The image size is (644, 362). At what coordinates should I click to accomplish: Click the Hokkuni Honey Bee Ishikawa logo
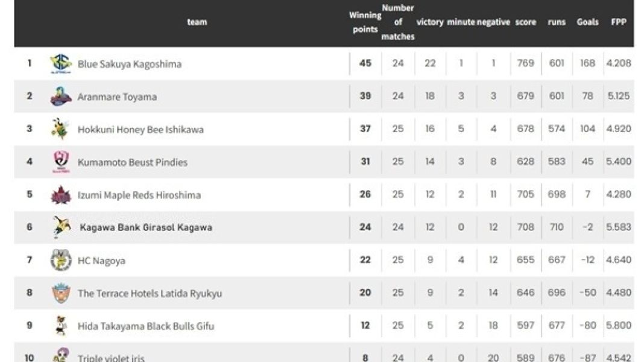60,129
